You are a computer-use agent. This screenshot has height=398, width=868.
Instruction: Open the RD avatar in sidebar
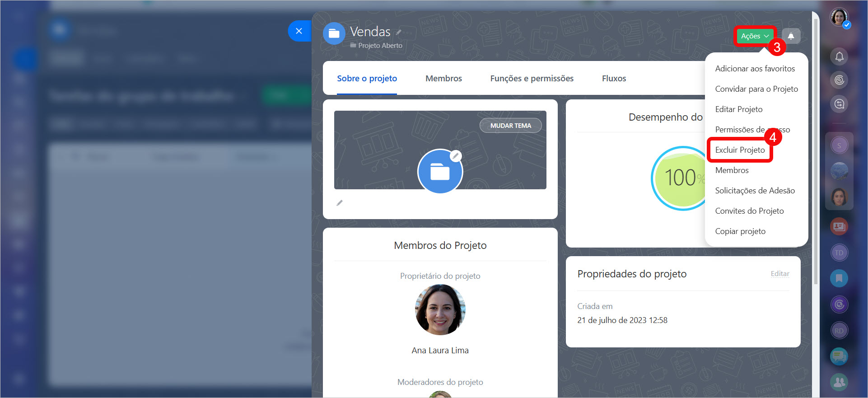click(839, 331)
